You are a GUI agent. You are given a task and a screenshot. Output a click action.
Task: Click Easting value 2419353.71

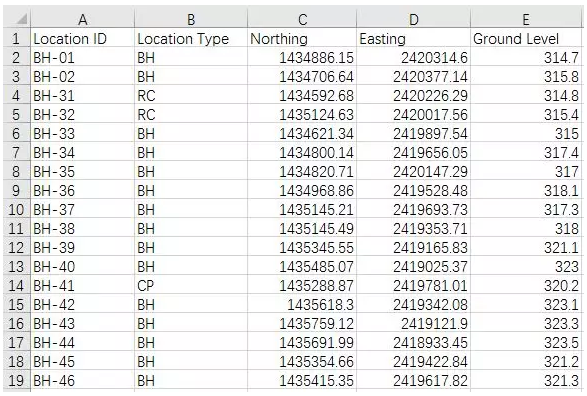click(413, 229)
